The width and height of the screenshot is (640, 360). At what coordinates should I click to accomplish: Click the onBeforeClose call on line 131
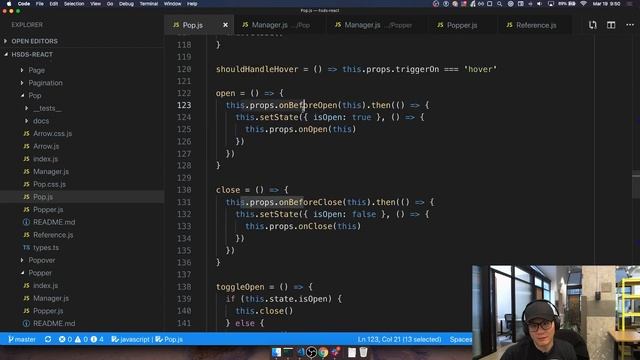[310, 202]
